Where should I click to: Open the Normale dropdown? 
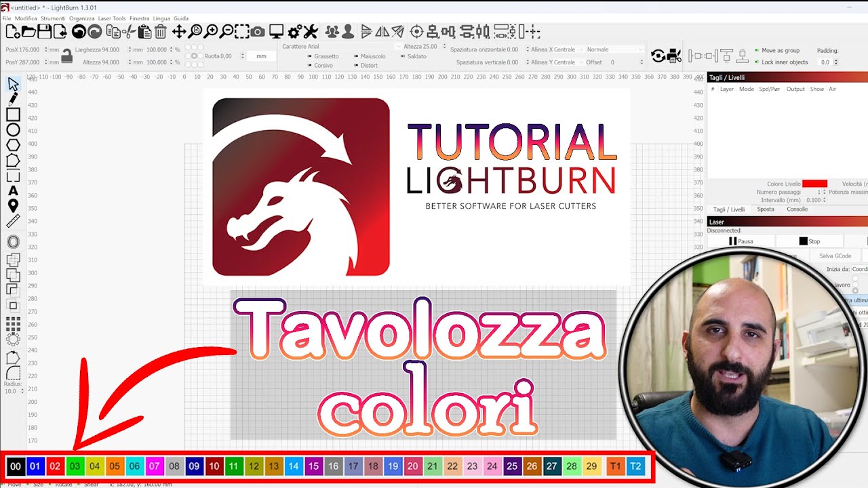[x=614, y=49]
